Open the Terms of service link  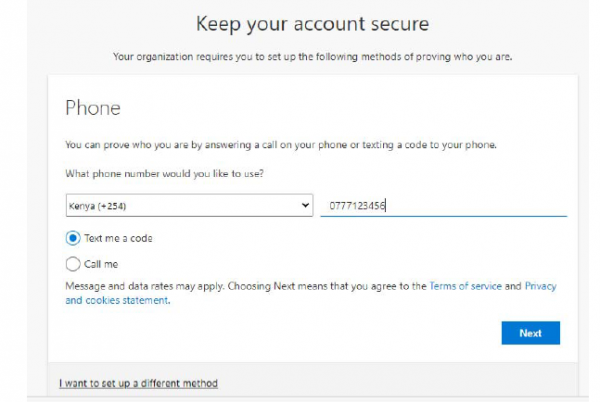pos(465,286)
